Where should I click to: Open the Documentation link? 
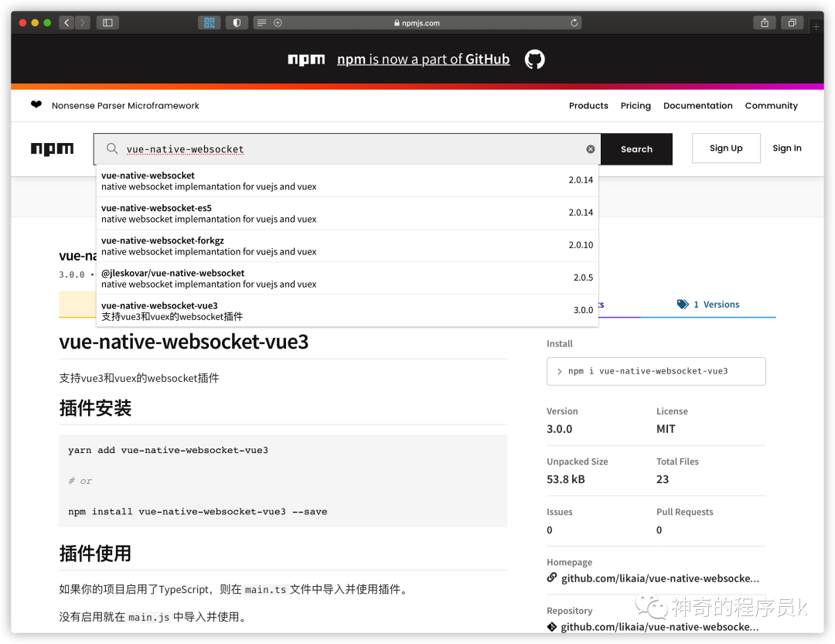[697, 105]
